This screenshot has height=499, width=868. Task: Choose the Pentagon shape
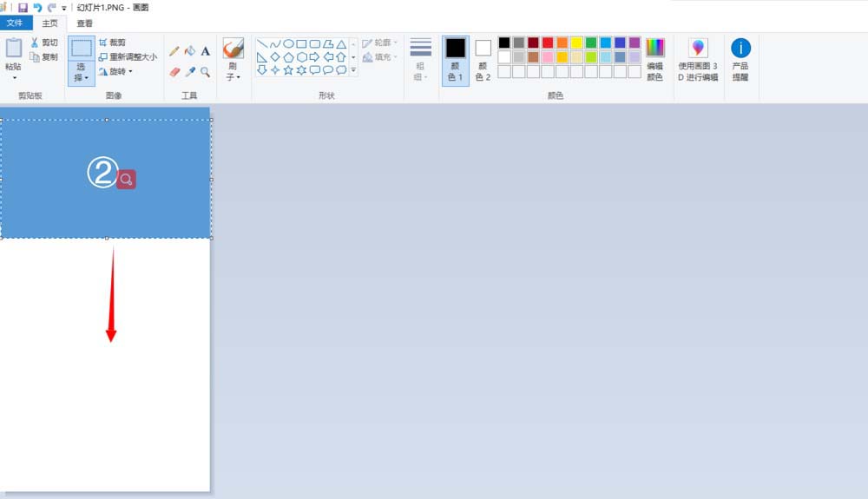pos(288,57)
